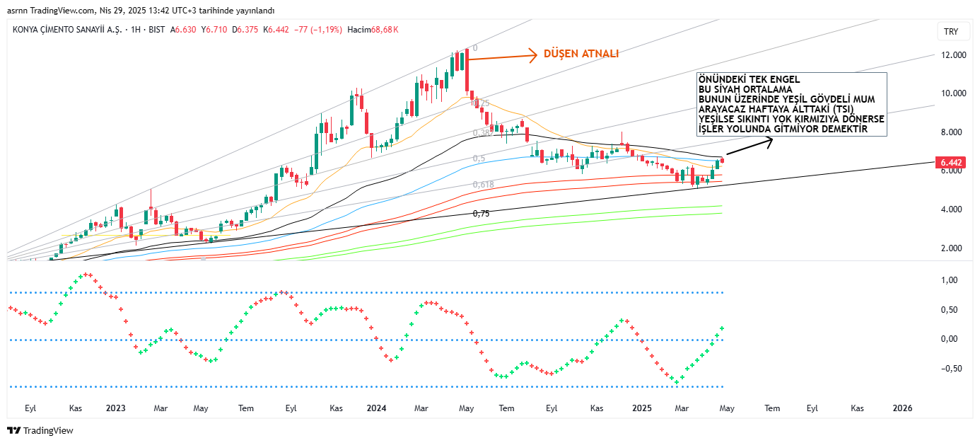The image size is (980, 443).
Task: Click the 0,75 Fibonacci level label
Action: tap(481, 213)
